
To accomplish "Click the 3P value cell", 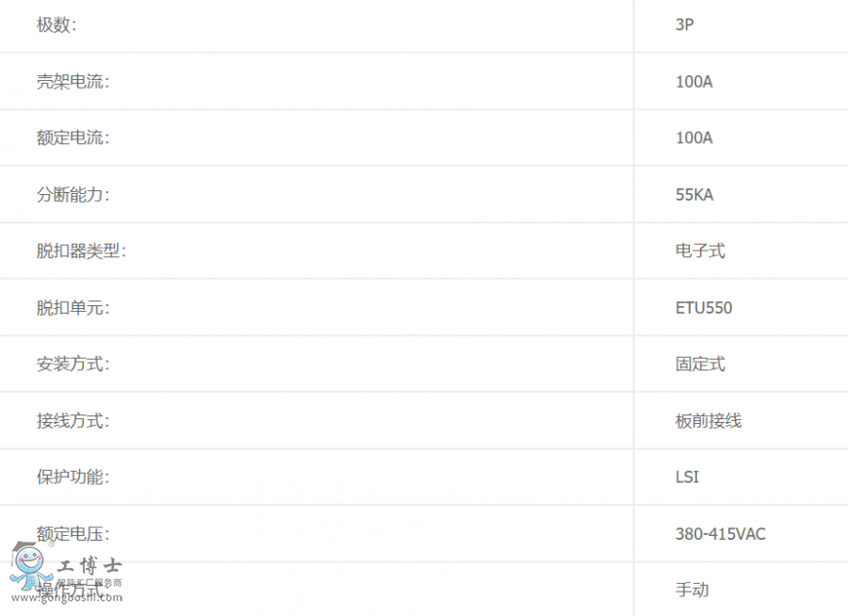I will point(685,25).
